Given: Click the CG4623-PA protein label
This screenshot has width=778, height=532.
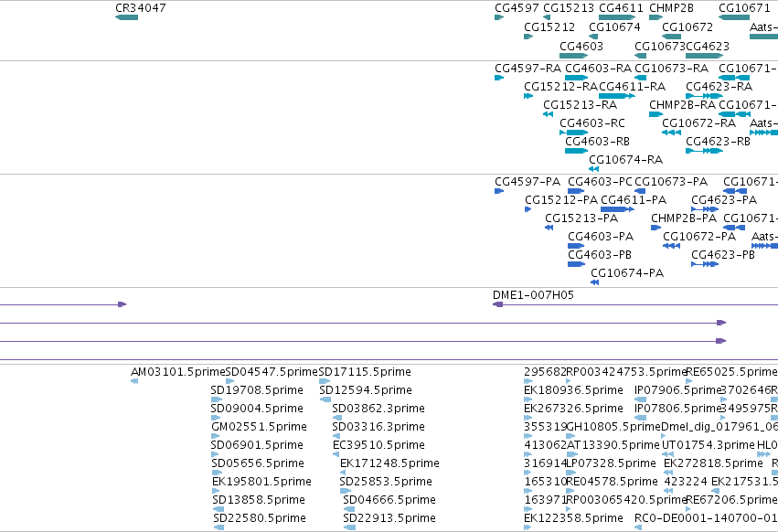Looking at the screenshot, I should coord(724,200).
